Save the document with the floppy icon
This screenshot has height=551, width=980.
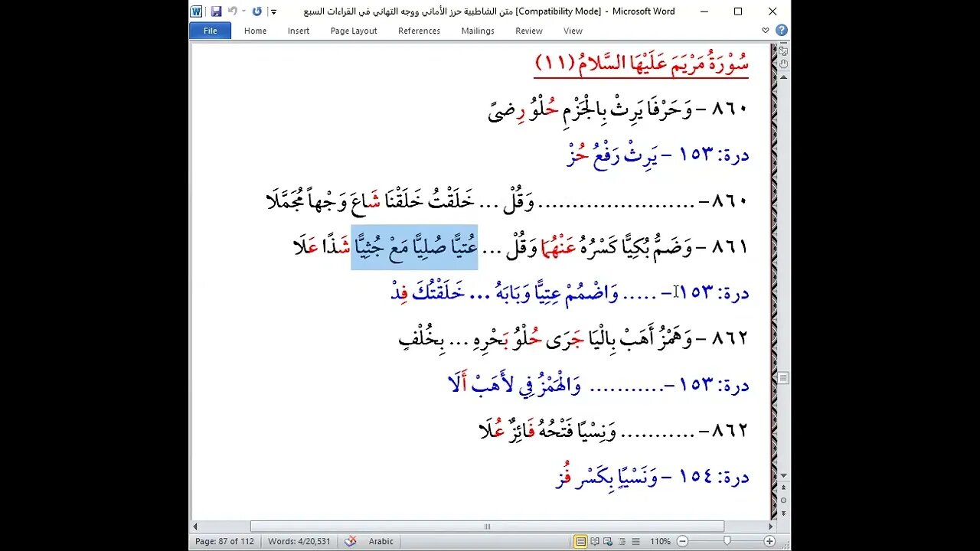(216, 11)
